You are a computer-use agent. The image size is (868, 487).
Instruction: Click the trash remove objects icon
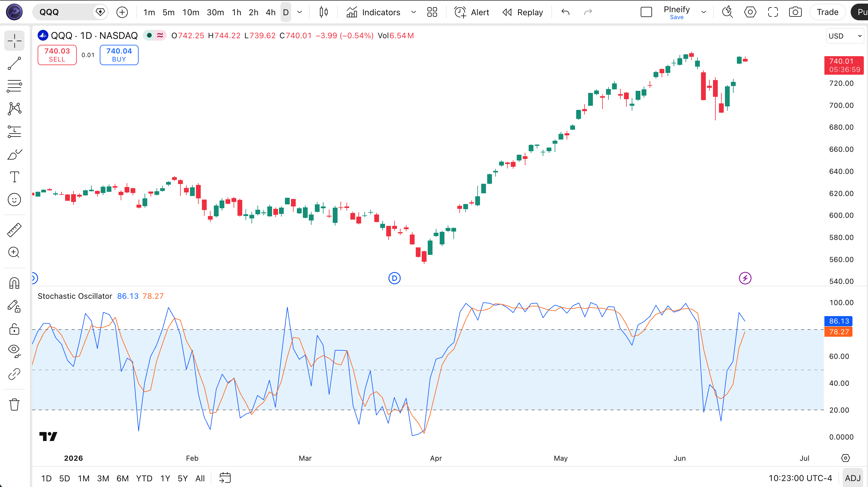coord(14,405)
